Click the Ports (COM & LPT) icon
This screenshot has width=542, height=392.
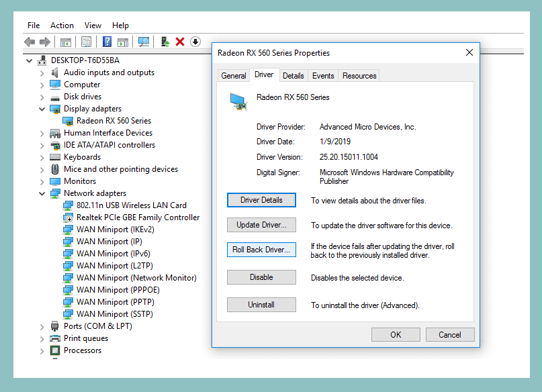(54, 326)
